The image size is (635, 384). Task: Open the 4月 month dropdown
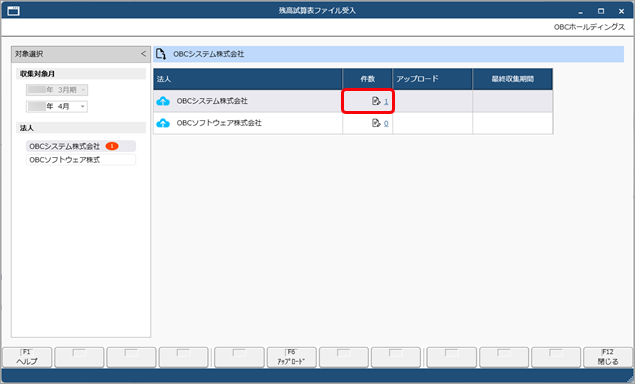pos(57,107)
